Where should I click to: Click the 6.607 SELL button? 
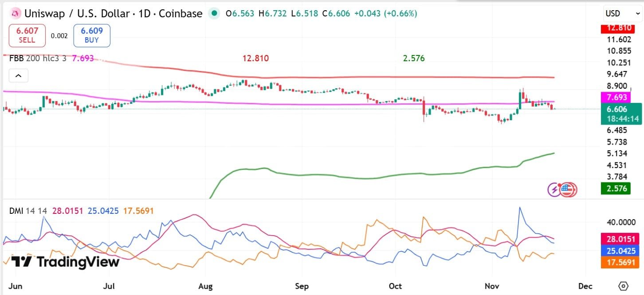tap(27, 35)
